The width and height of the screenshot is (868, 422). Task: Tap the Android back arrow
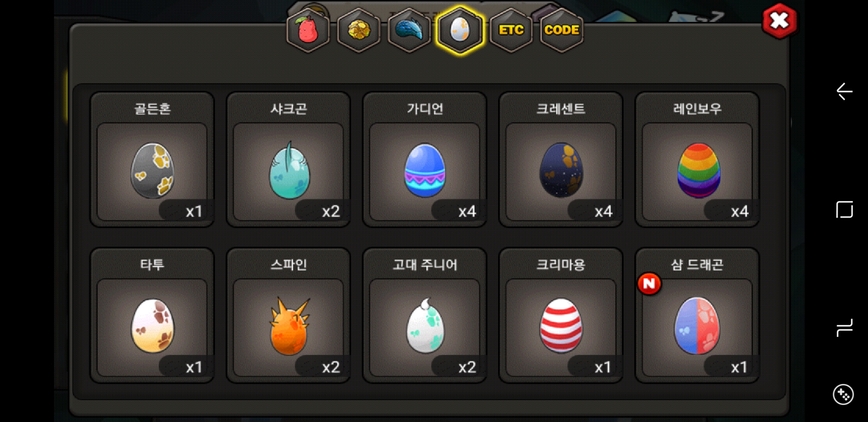(844, 91)
